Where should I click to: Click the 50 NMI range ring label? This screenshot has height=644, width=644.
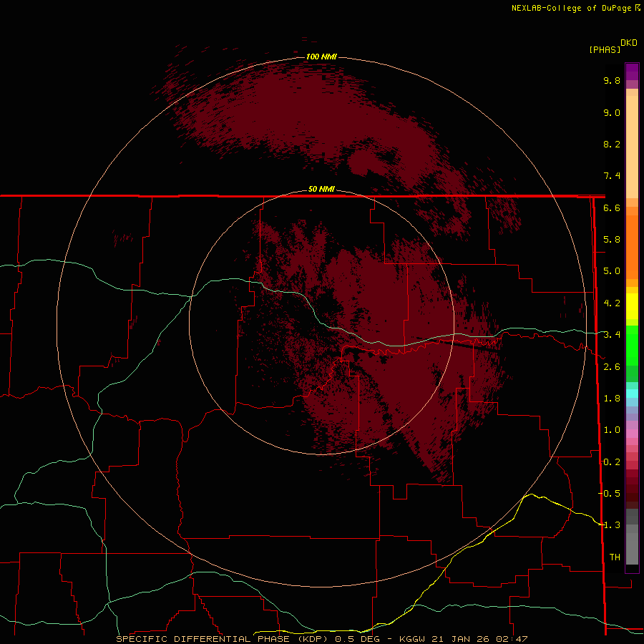click(x=321, y=190)
